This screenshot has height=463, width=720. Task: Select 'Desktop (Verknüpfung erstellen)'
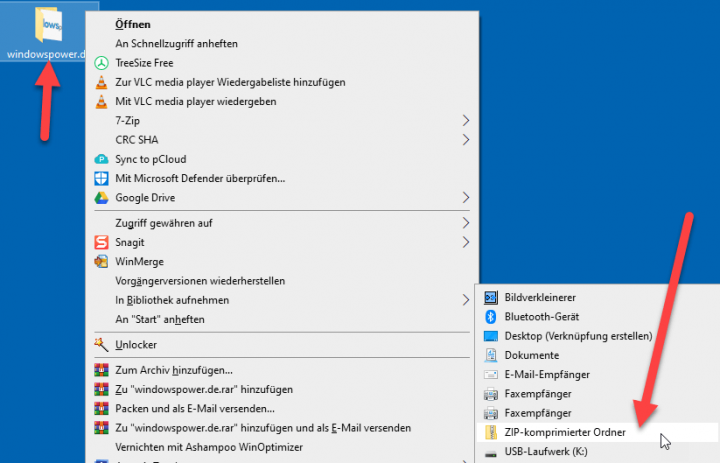point(598,336)
